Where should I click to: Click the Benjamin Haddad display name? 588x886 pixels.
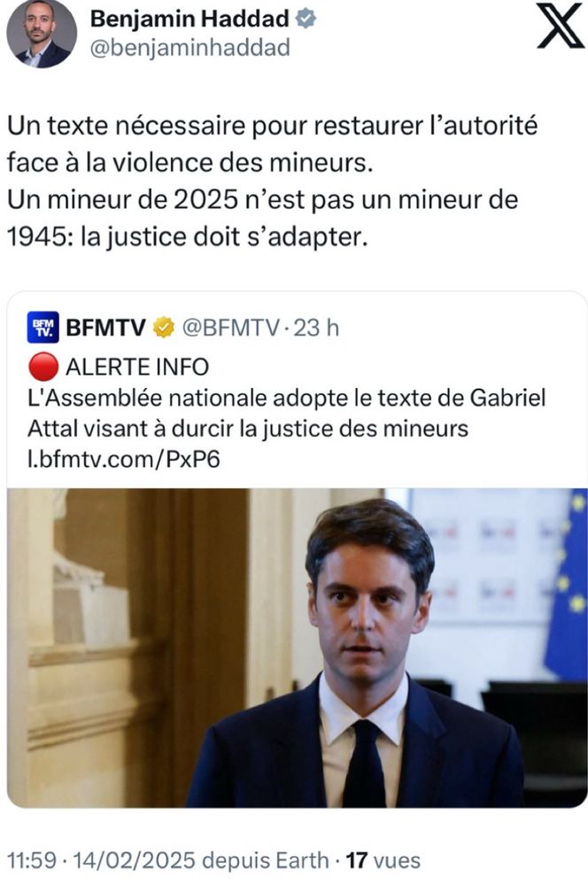(190, 19)
